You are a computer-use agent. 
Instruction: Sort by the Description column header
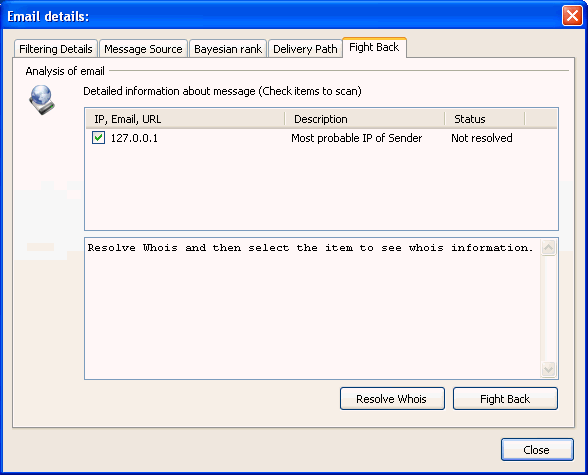pos(364,119)
